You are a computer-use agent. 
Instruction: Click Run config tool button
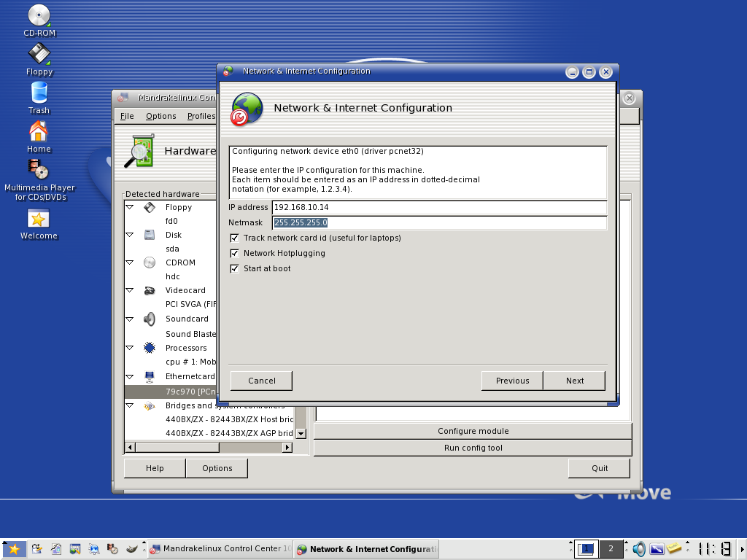point(473,448)
